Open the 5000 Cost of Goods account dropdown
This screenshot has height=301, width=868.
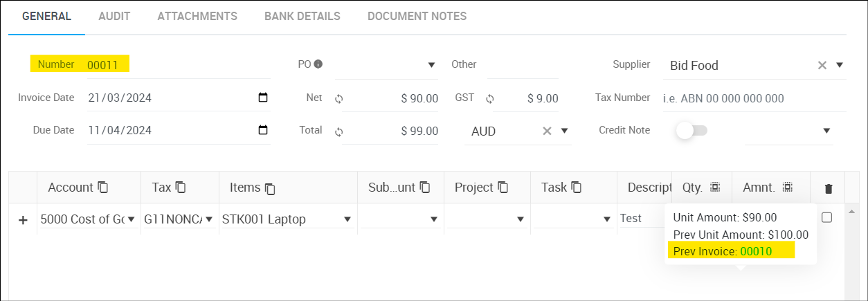[x=131, y=219]
